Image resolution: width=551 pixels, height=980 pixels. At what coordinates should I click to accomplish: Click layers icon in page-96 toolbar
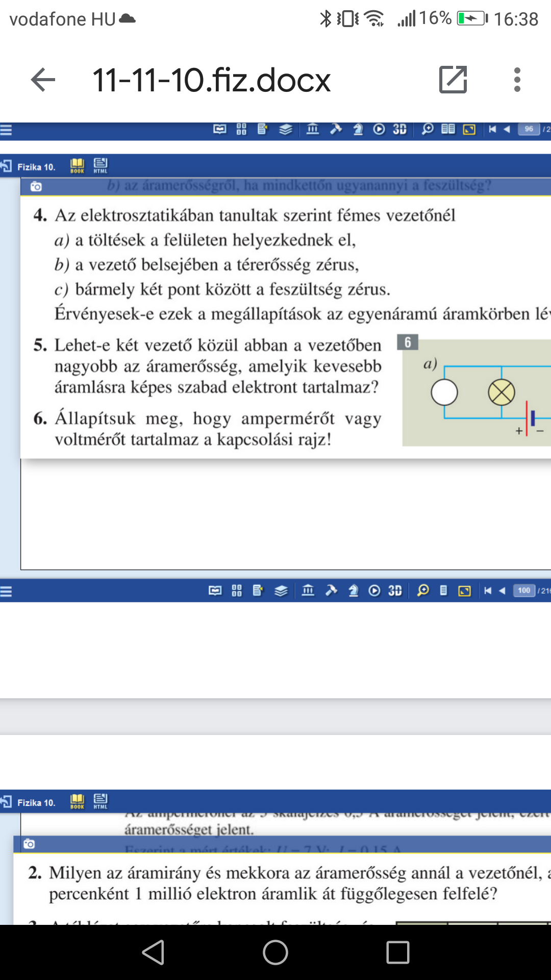[286, 129]
